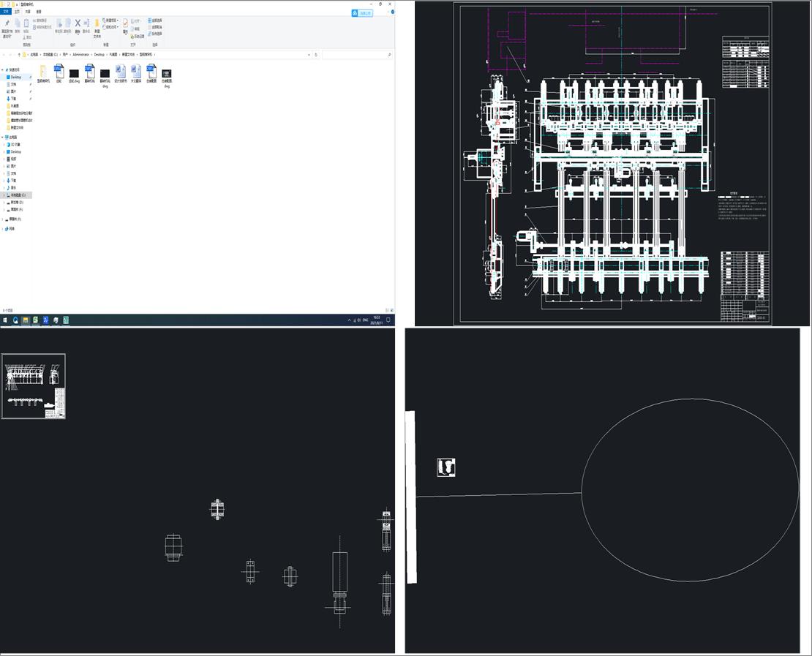The height and width of the screenshot is (656, 812).
Task: Show hidden system tray icons chevron
Action: pos(350,320)
